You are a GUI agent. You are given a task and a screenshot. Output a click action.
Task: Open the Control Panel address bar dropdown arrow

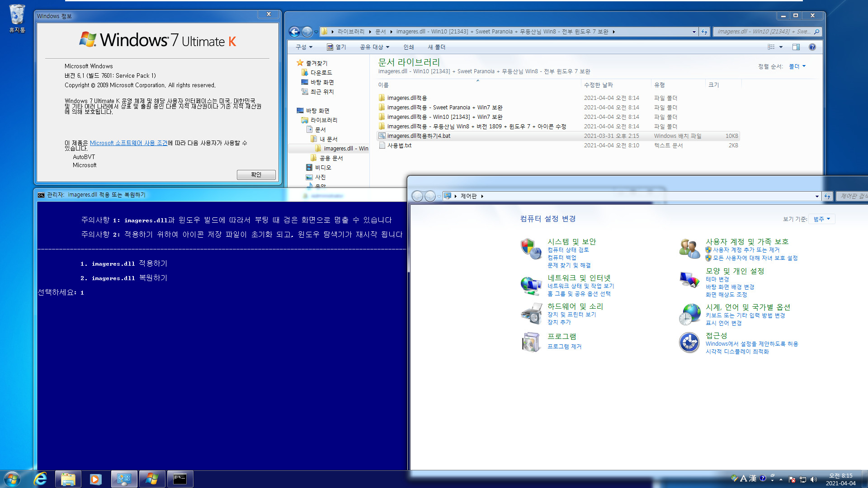[x=817, y=196]
